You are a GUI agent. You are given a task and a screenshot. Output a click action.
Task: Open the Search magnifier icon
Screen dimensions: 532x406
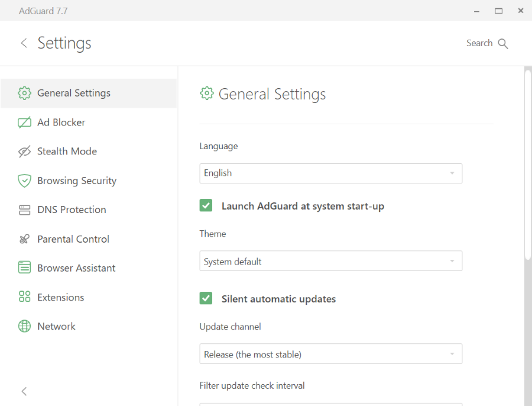click(x=503, y=44)
